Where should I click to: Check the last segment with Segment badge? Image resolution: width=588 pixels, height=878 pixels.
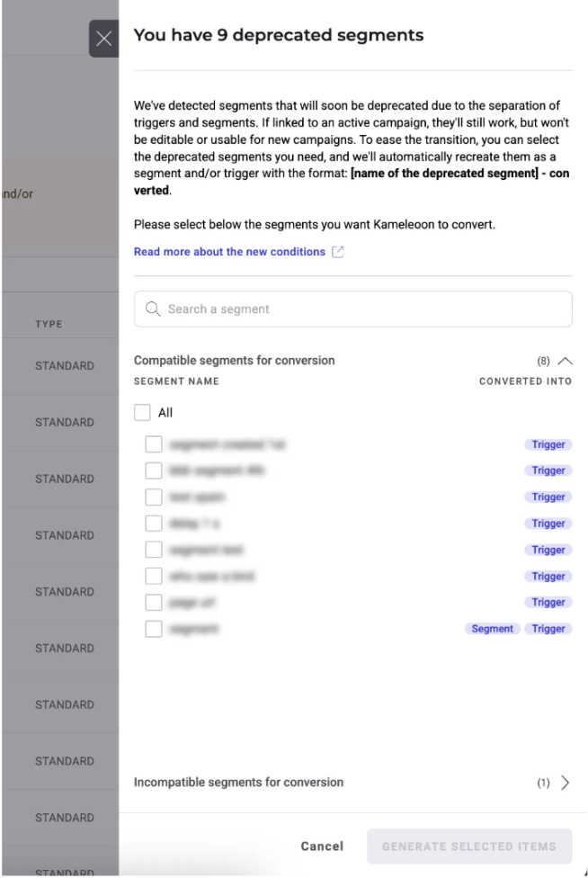pyautogui.click(x=154, y=629)
